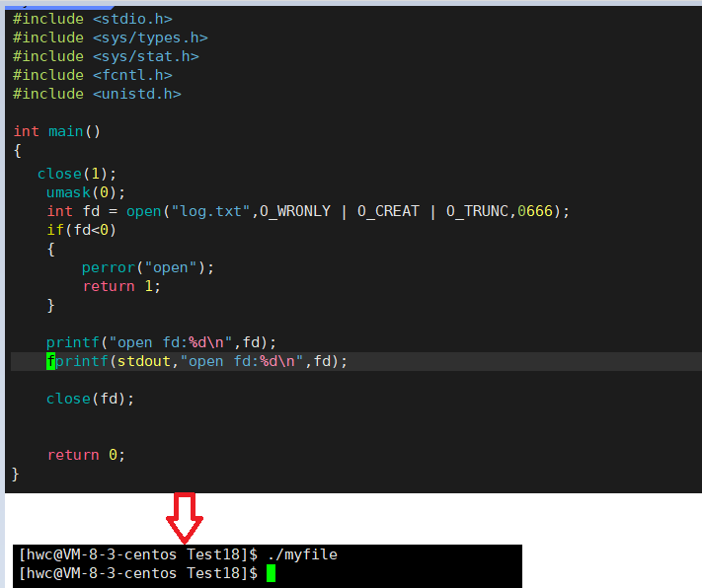Click the 'O_WRONLY' flag
Screen dimensions: 702x588
[x=295, y=211]
